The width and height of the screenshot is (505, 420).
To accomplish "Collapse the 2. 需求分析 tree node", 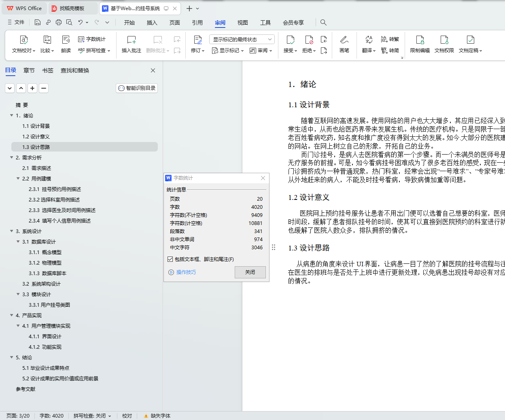I will click(x=12, y=157).
